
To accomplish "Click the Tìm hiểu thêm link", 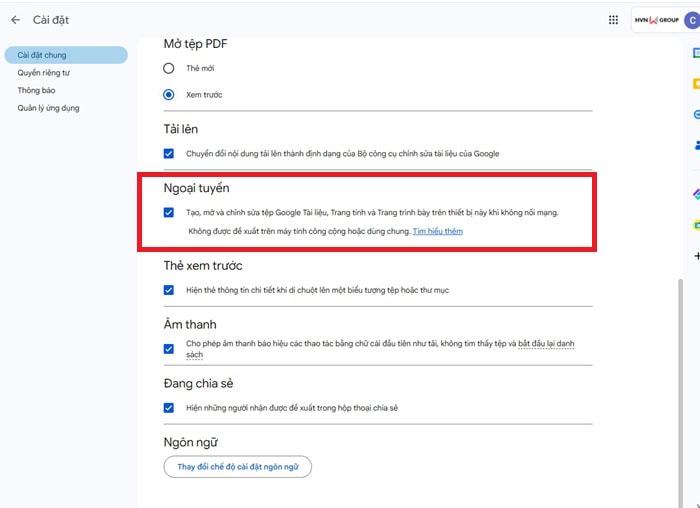I will click(x=437, y=231).
